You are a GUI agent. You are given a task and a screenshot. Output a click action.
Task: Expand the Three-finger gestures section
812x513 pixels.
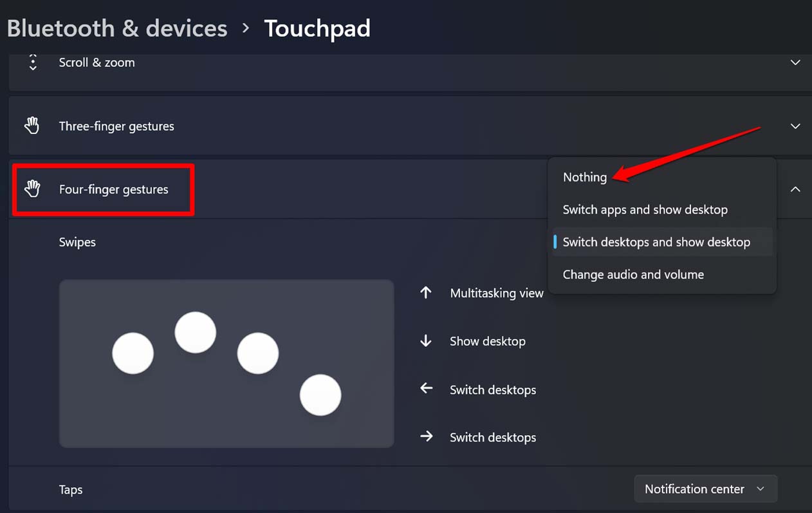pyautogui.click(x=795, y=126)
